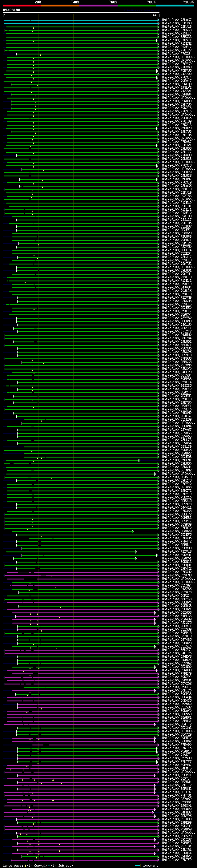Click the UniRef100_Q2V064 label

pos(177,443)
